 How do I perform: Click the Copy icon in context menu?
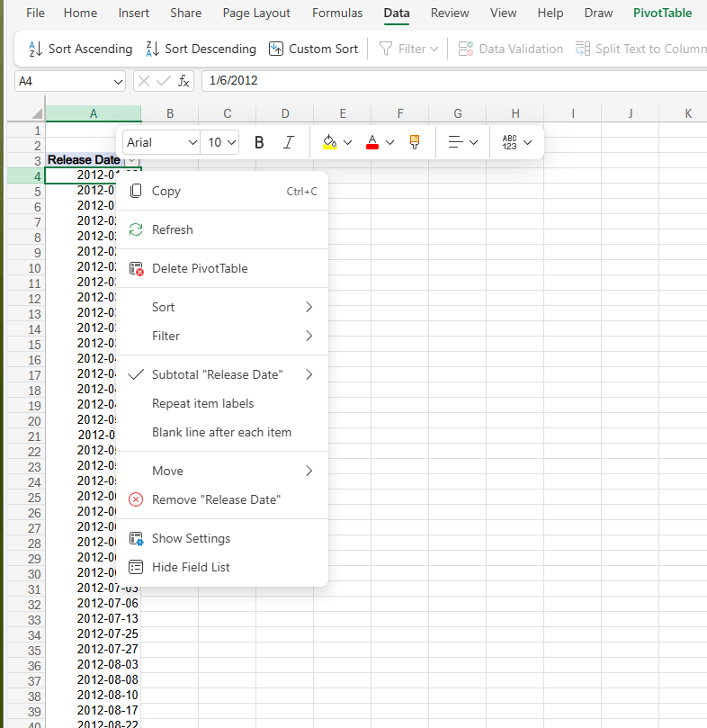click(136, 191)
